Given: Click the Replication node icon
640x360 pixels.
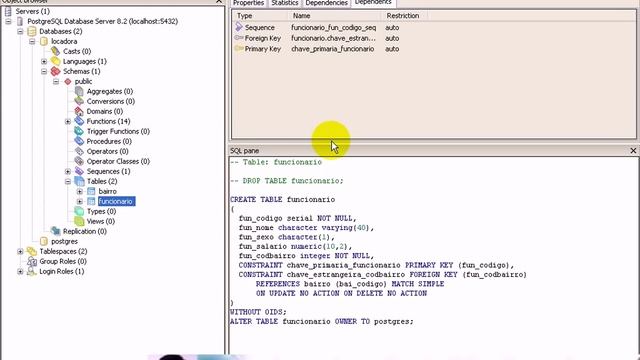Looking at the screenshot, I should point(56,231).
